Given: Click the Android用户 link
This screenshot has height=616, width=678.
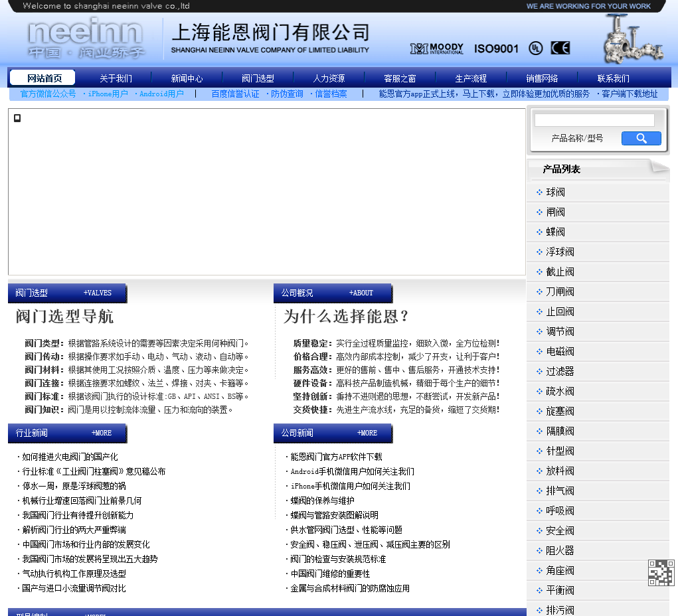Looking at the screenshot, I should coord(161,94).
